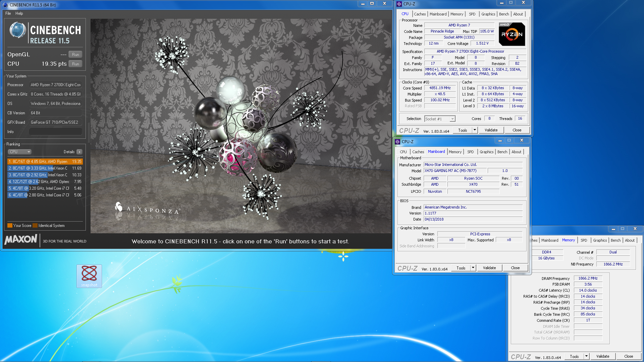Select ranking row 1 AMD Ryzen 19.35
644x362 pixels.
click(45, 162)
